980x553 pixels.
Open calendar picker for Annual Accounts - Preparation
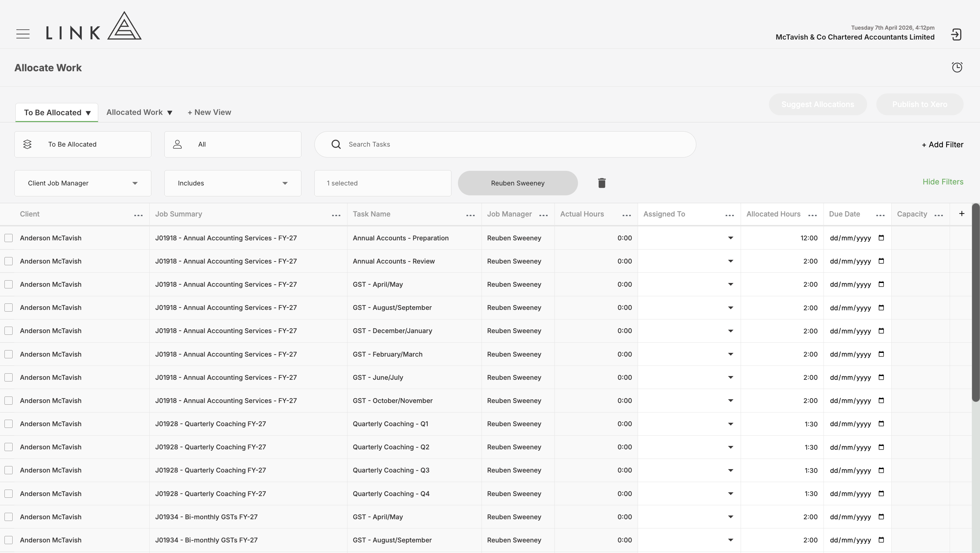pyautogui.click(x=881, y=238)
